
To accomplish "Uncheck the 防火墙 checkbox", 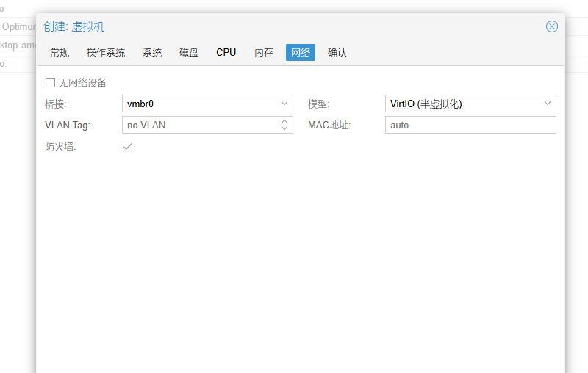I will pyautogui.click(x=128, y=147).
